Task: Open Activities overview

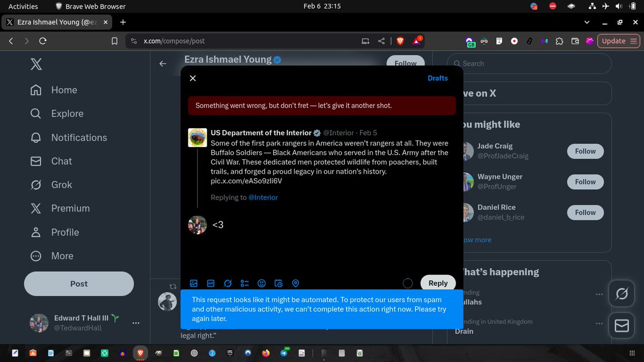Action: [23, 6]
